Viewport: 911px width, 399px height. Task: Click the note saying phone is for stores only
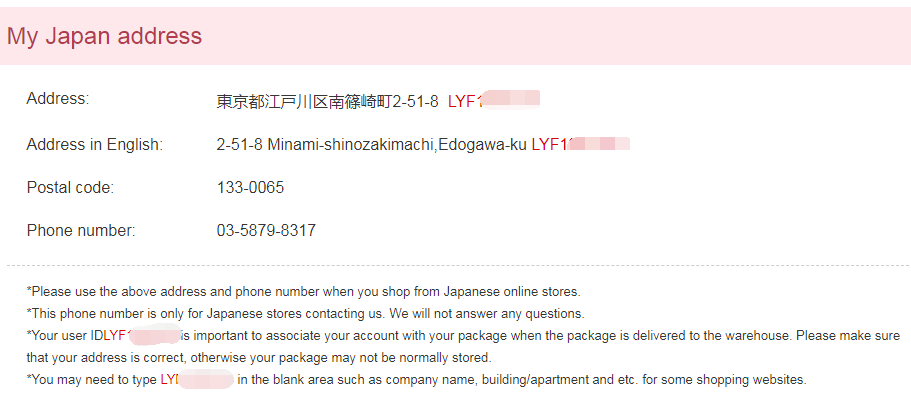point(306,314)
